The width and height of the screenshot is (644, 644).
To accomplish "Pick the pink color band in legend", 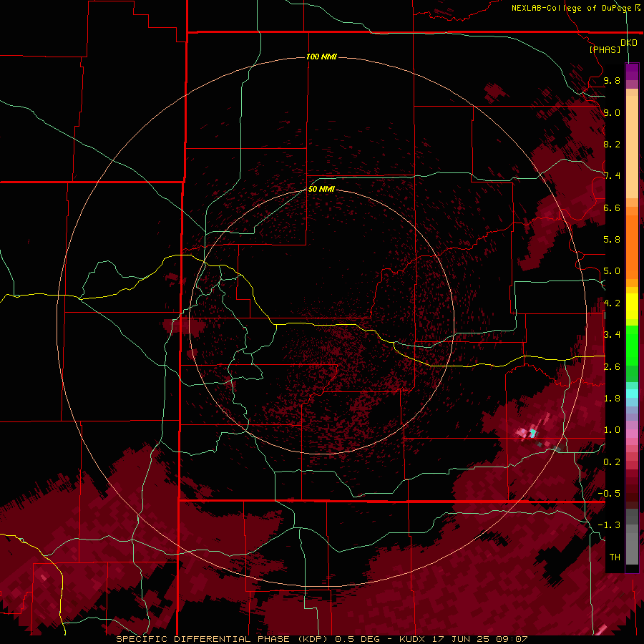I will pos(632,434).
